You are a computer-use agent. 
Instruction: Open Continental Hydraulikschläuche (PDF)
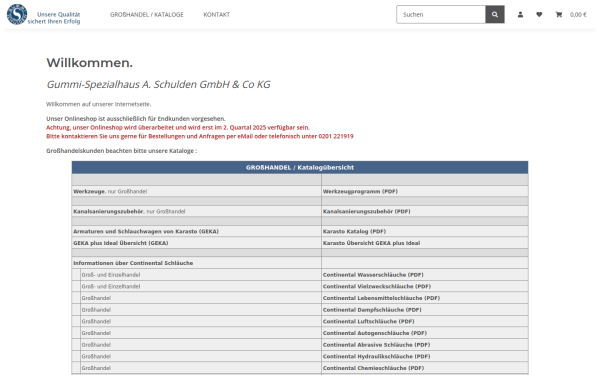tap(376, 357)
